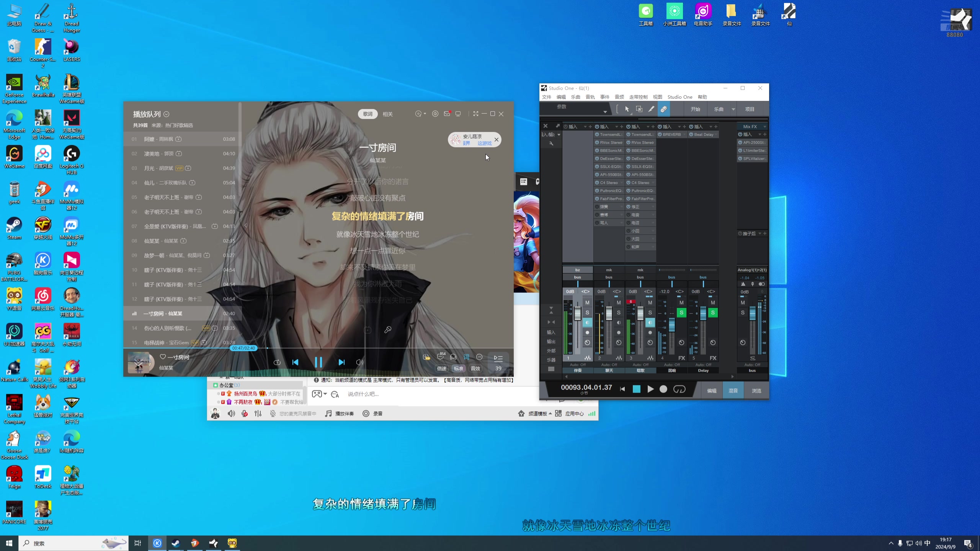Switch to the 编辑 view tab
Image resolution: width=980 pixels, height=551 pixels.
pos(712,391)
